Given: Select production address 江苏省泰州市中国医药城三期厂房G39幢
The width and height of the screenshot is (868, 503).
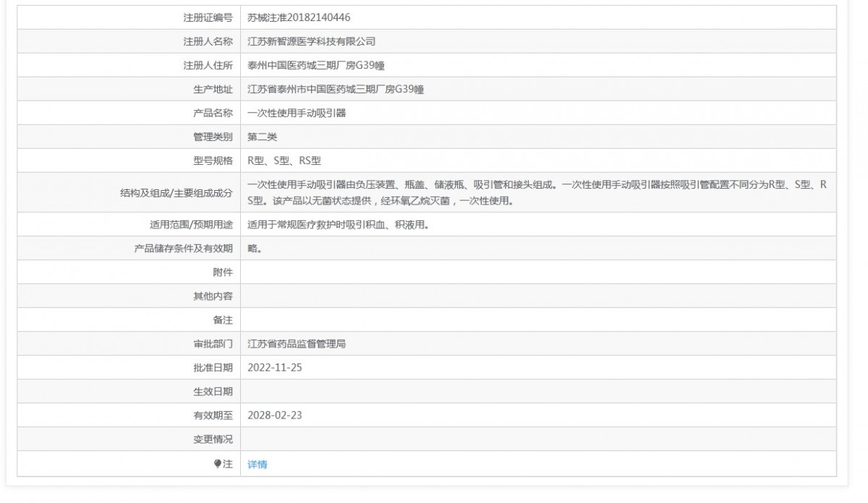Looking at the screenshot, I should (x=335, y=89).
